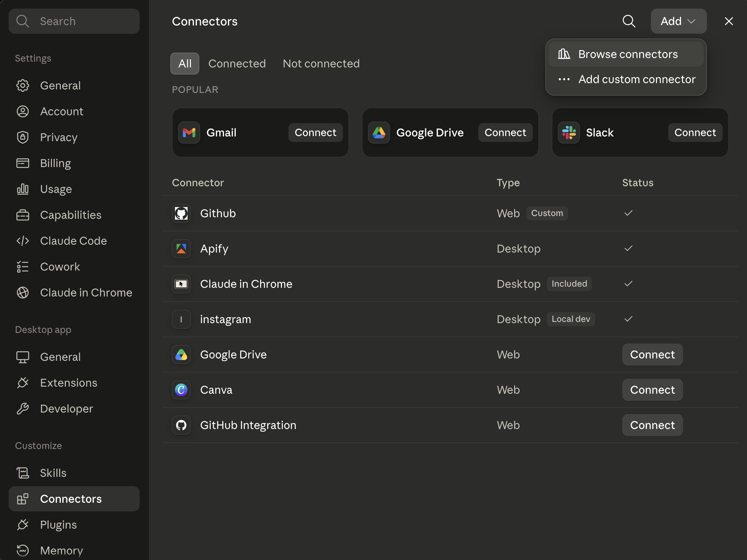Open the Github connector row
This screenshot has width=747, height=560.
[x=450, y=213]
